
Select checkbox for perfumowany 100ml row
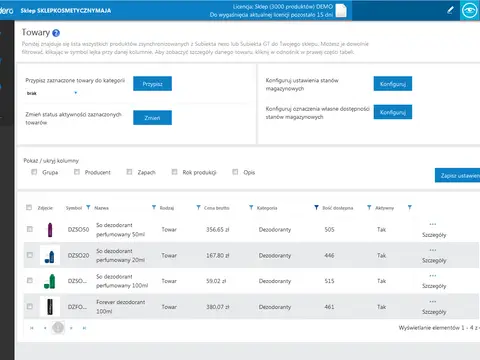point(30,280)
